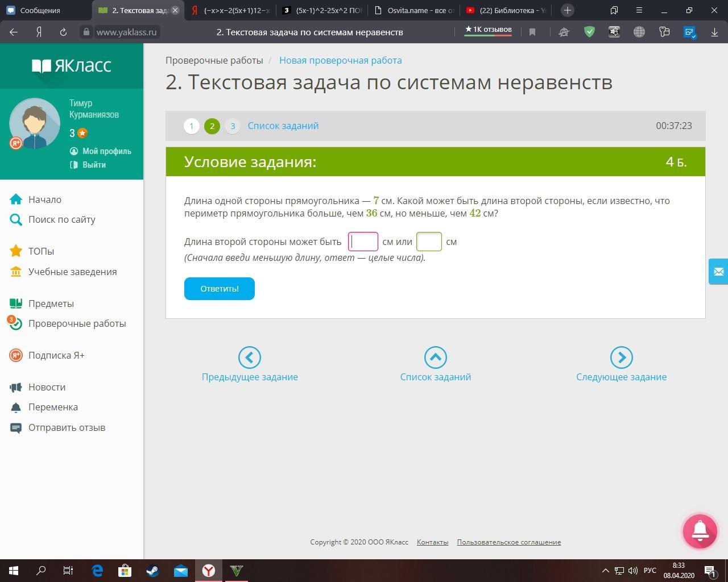Open Microsoft Edge from the taskbar

pyautogui.click(x=97, y=571)
